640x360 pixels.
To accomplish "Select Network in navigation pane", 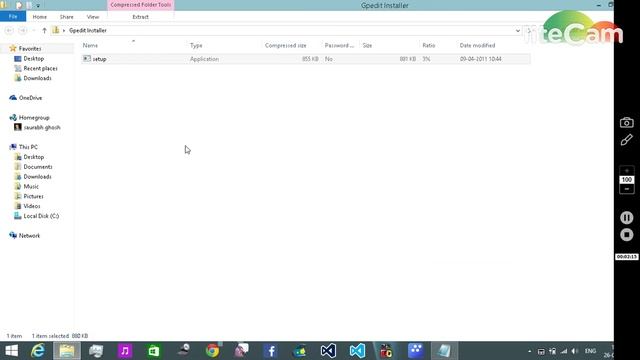I will [x=29, y=236].
